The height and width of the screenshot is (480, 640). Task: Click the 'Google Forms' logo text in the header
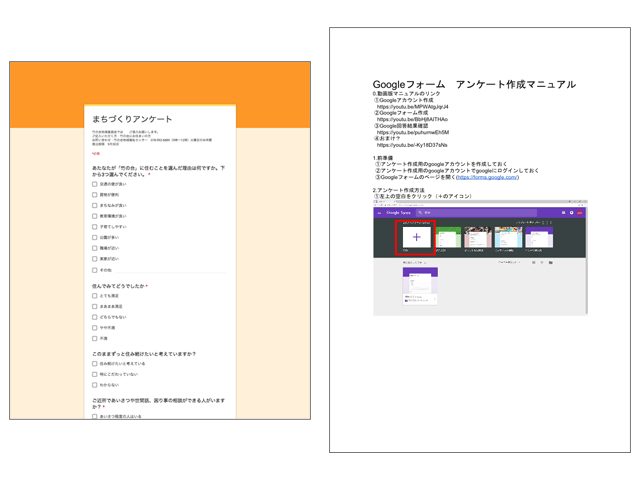[x=398, y=213]
